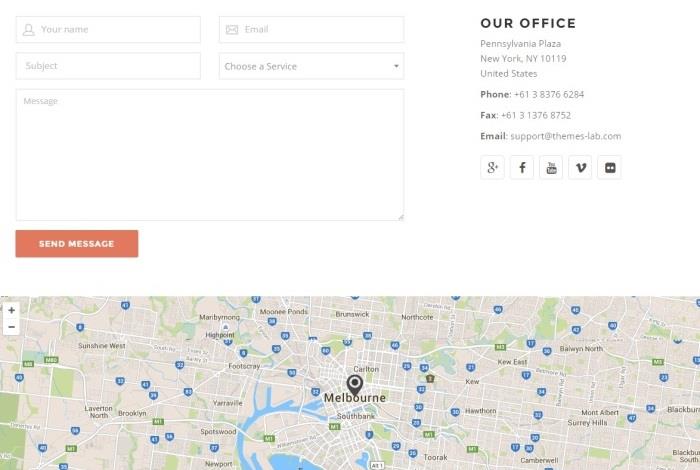The width and height of the screenshot is (700, 470).
Task: Focus the Your name input field
Action: (108, 30)
